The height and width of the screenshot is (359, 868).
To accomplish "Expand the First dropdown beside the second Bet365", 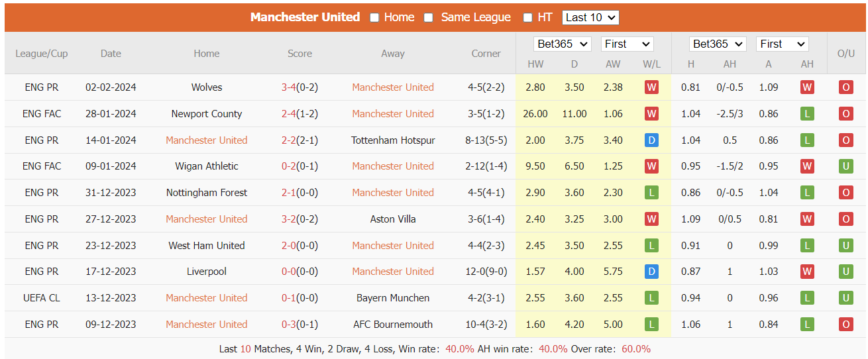I will [782, 44].
